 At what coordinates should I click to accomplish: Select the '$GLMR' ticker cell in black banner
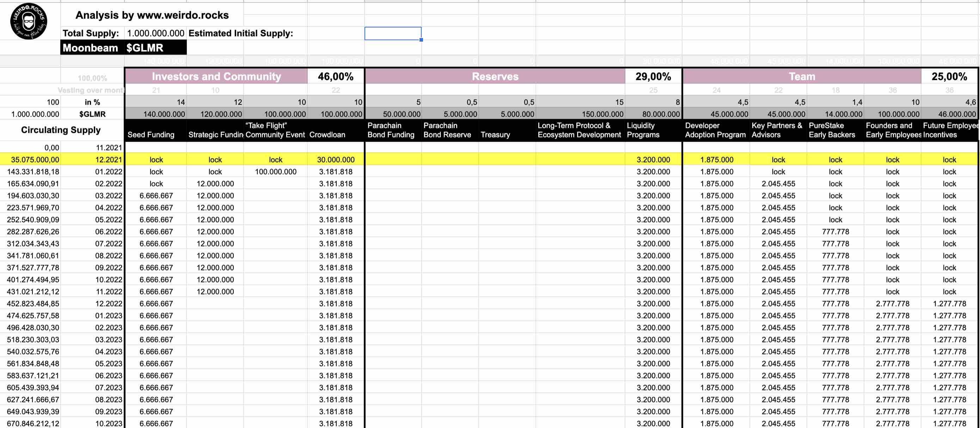pyautogui.click(x=155, y=48)
